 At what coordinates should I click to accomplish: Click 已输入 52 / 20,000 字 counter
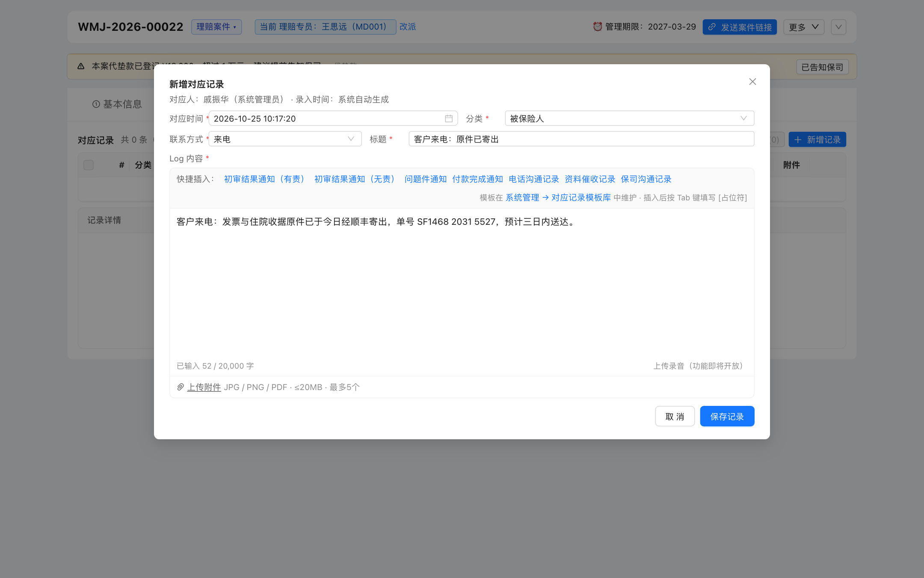point(215,366)
